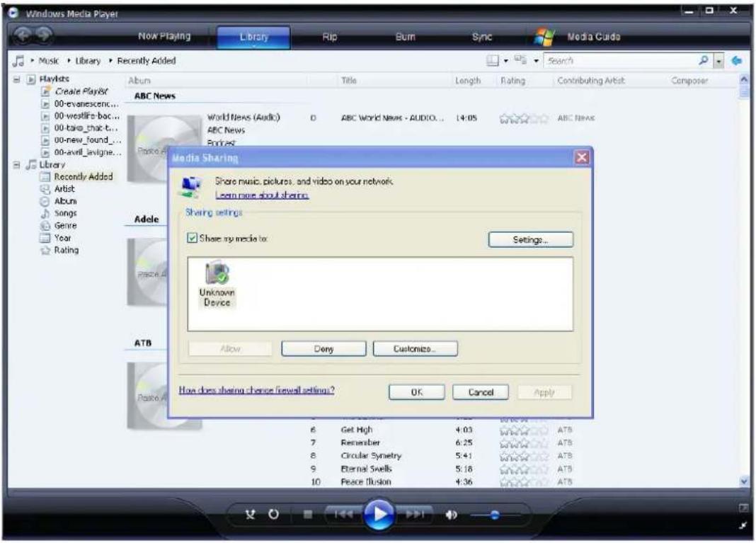The width and height of the screenshot is (756, 543).
Task: Cancel the Media Sharing dialog
Action: pos(481,392)
